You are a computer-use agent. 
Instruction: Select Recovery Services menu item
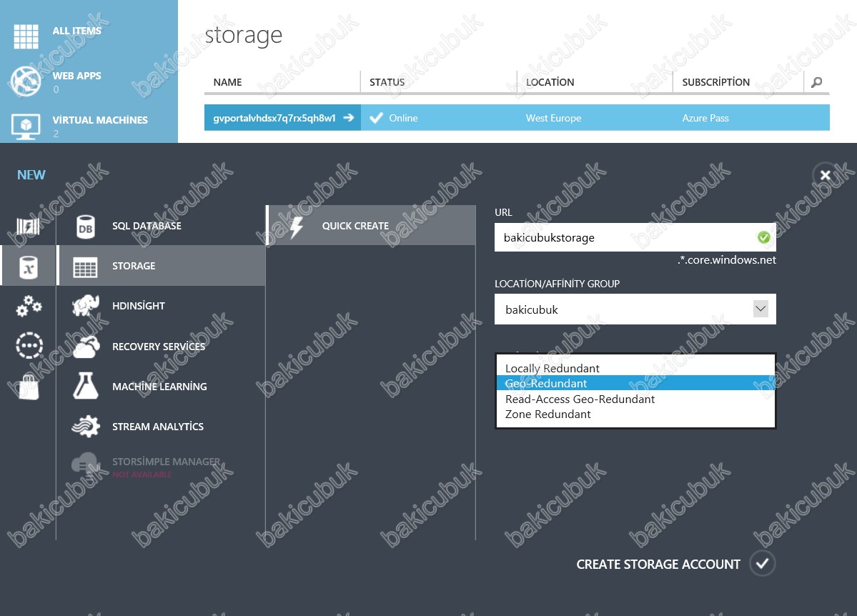pyautogui.click(x=162, y=347)
